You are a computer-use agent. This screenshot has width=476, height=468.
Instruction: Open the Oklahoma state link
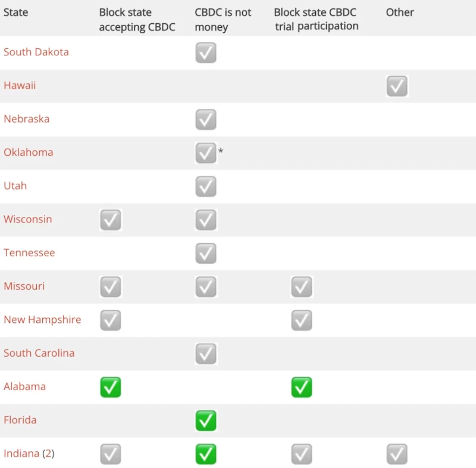(29, 152)
